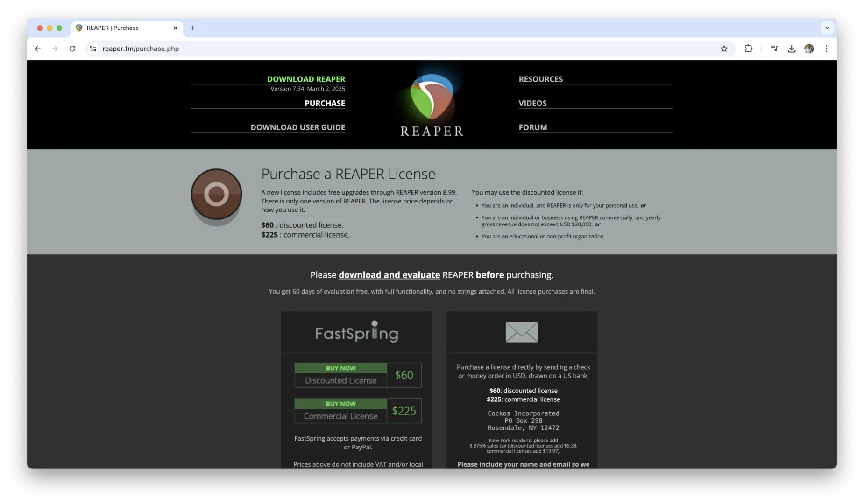Go back to the previous page

click(38, 49)
